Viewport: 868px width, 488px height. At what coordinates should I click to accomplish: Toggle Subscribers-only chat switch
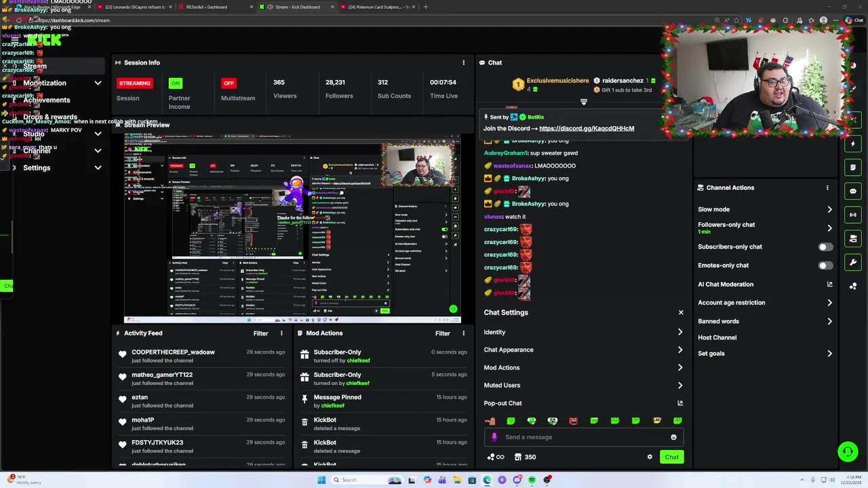click(825, 247)
